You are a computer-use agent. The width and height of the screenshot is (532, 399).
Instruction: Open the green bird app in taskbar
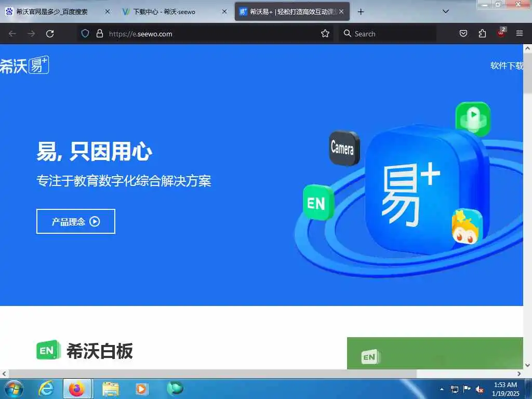click(x=175, y=388)
